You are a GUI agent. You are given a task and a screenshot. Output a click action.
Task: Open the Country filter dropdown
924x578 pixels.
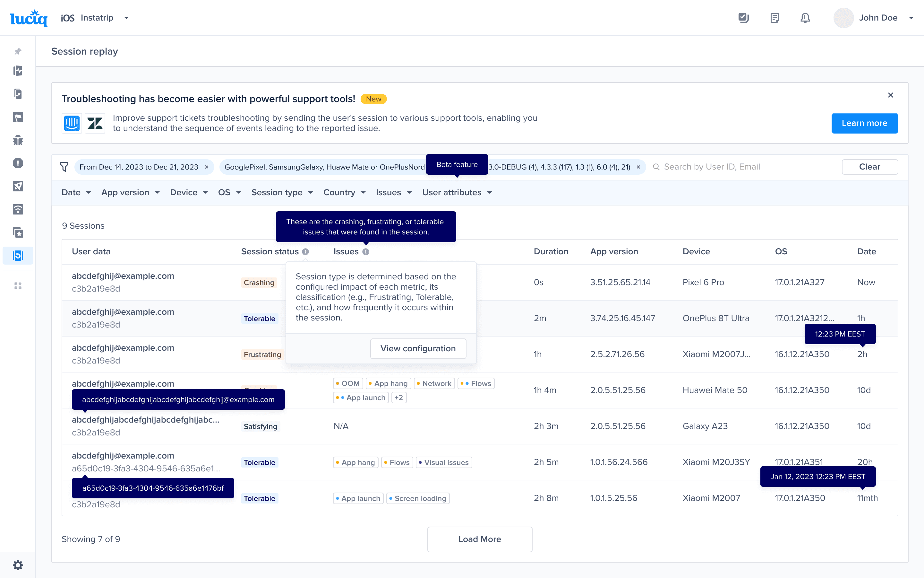[344, 192]
